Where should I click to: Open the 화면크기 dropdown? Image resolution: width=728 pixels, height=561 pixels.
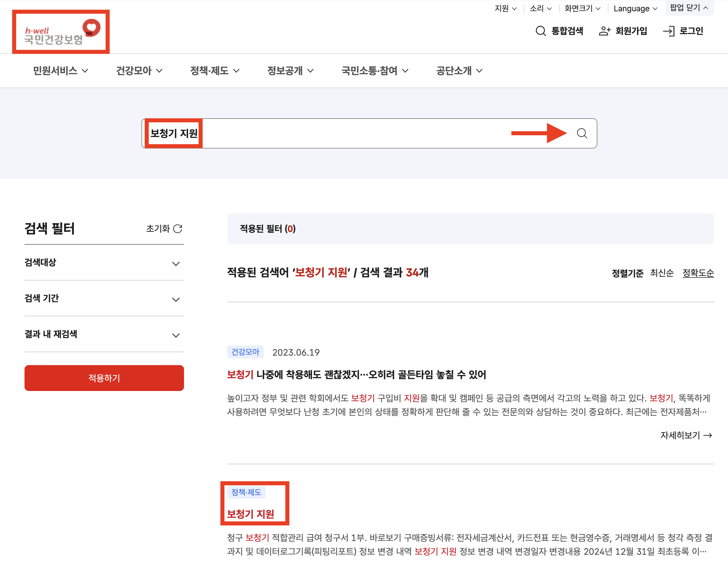(x=582, y=8)
